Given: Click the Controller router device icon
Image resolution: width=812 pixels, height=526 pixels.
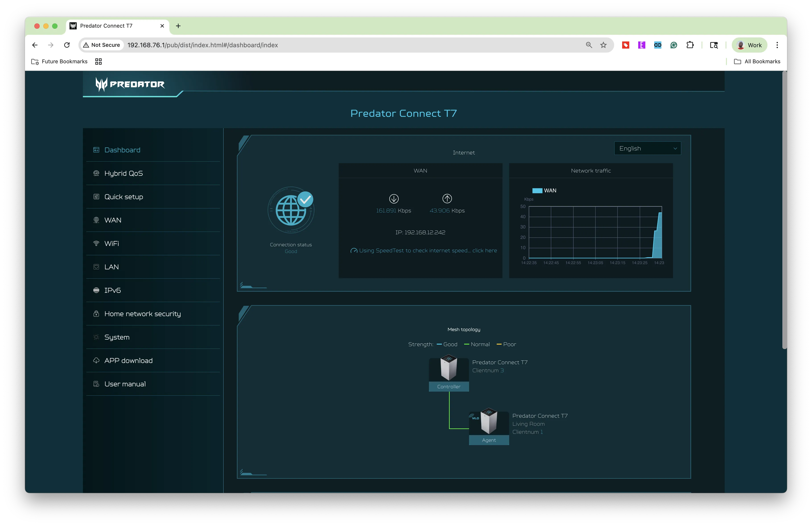Looking at the screenshot, I should pyautogui.click(x=449, y=368).
